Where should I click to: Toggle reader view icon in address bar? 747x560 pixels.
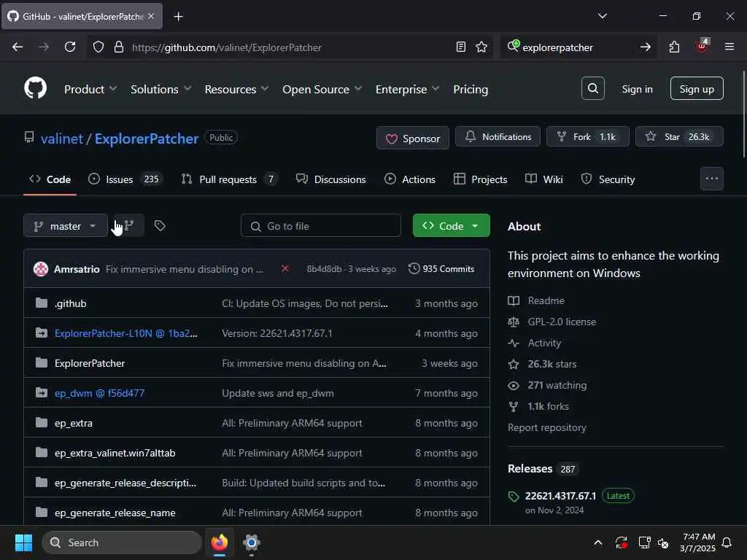coord(461,47)
